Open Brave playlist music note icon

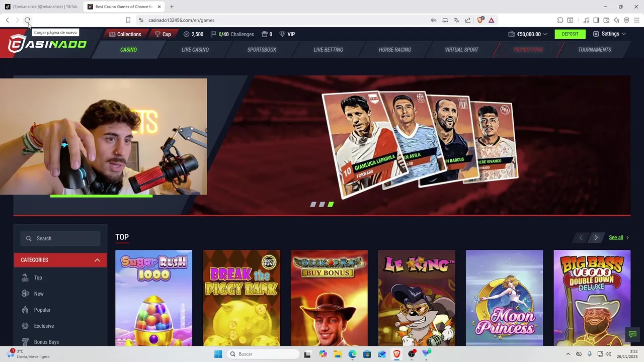tap(586, 20)
